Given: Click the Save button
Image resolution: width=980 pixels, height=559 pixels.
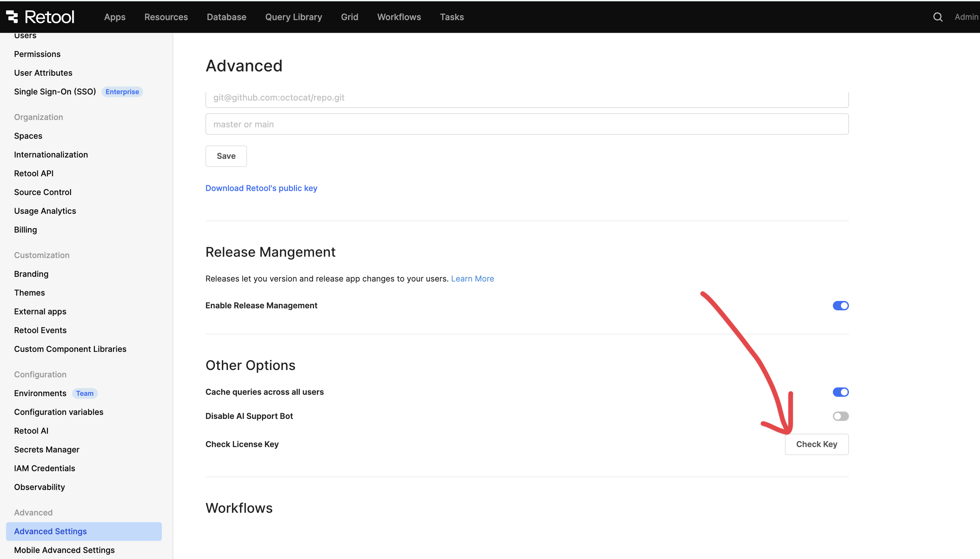Looking at the screenshot, I should [x=226, y=156].
